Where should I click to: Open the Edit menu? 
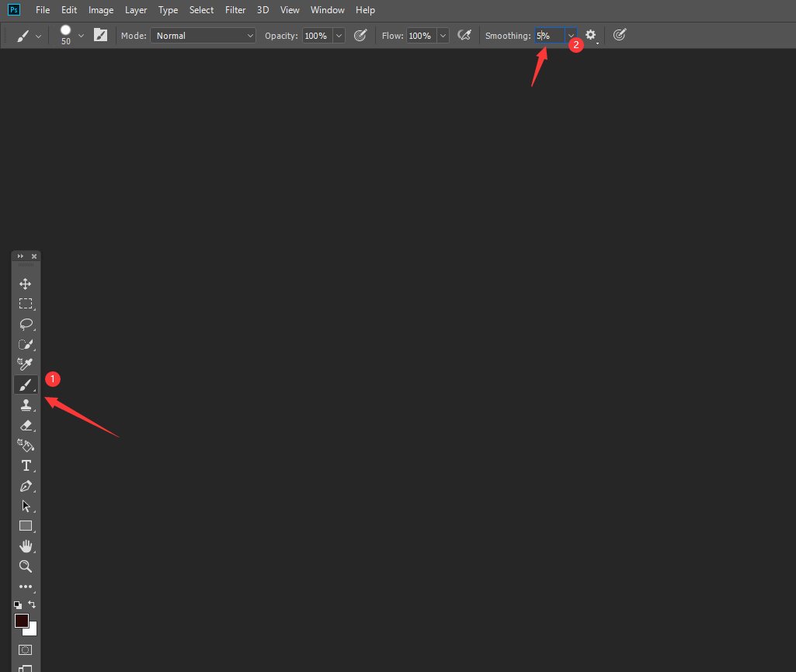69,10
